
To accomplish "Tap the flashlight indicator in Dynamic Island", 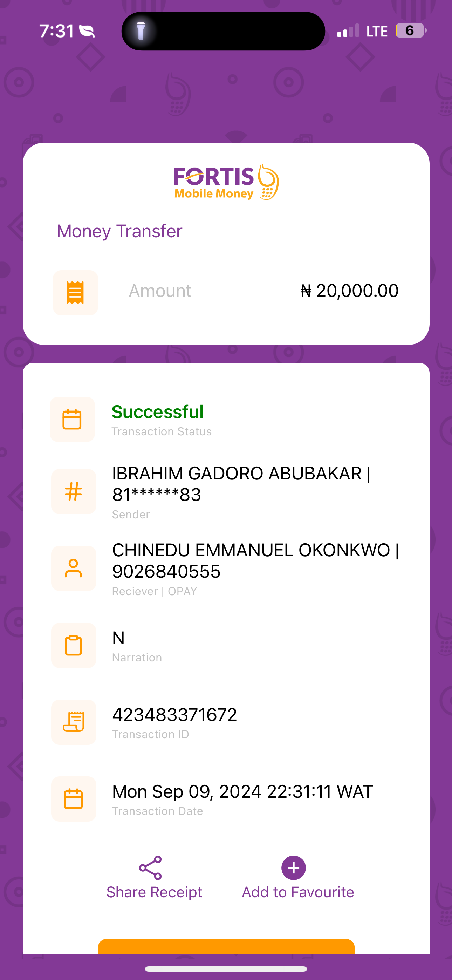I will click(x=141, y=31).
